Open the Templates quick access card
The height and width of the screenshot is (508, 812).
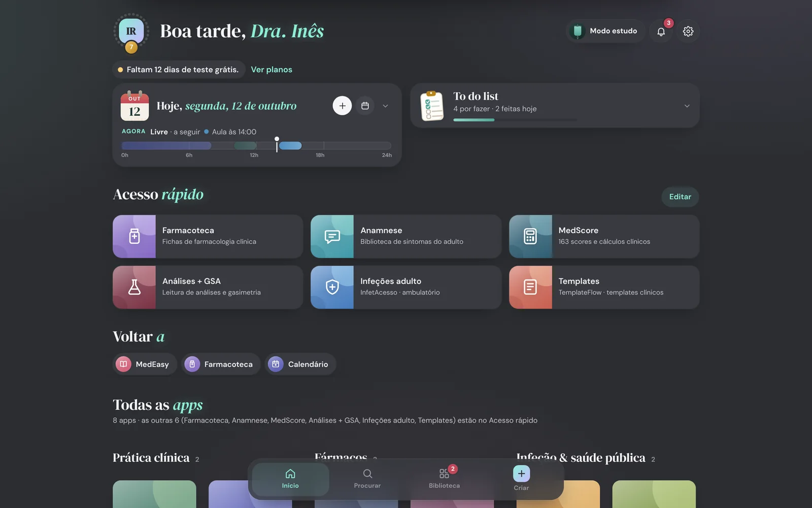point(604,287)
